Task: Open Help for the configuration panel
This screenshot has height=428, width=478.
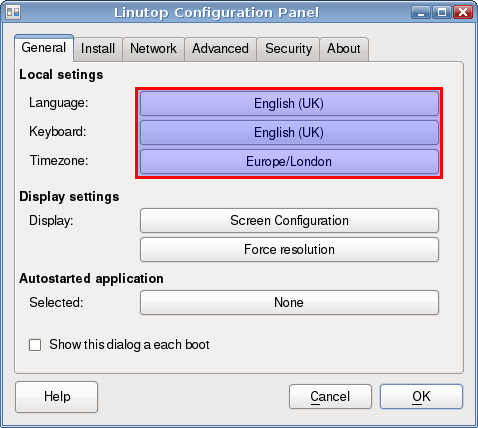Action: point(57,397)
